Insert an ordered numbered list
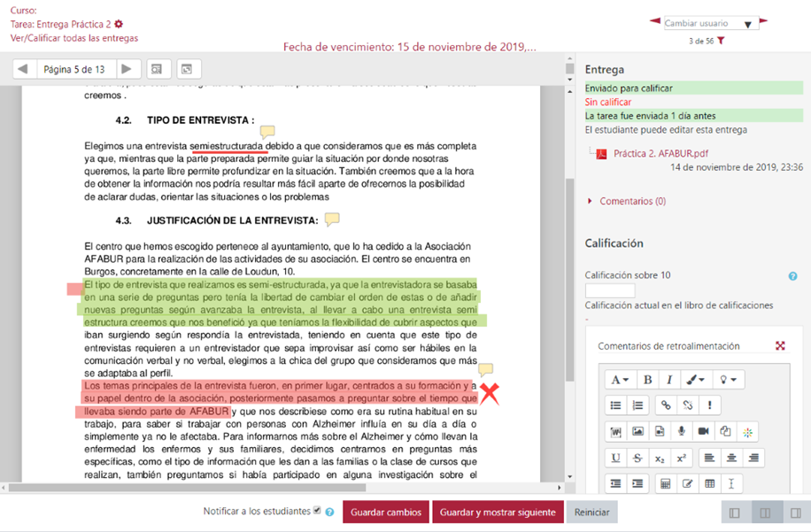811x532 pixels. (637, 405)
